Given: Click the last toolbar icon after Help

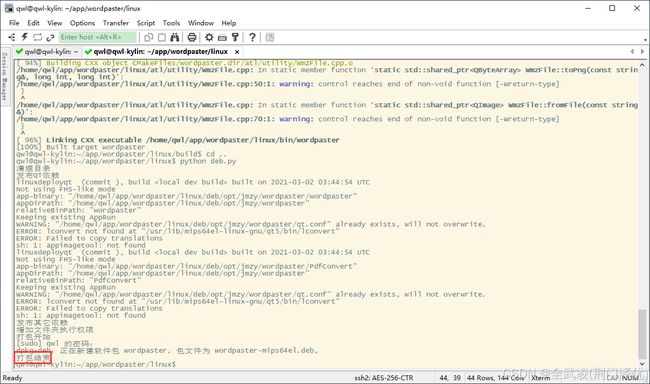Looking at the screenshot, I should point(269,37).
